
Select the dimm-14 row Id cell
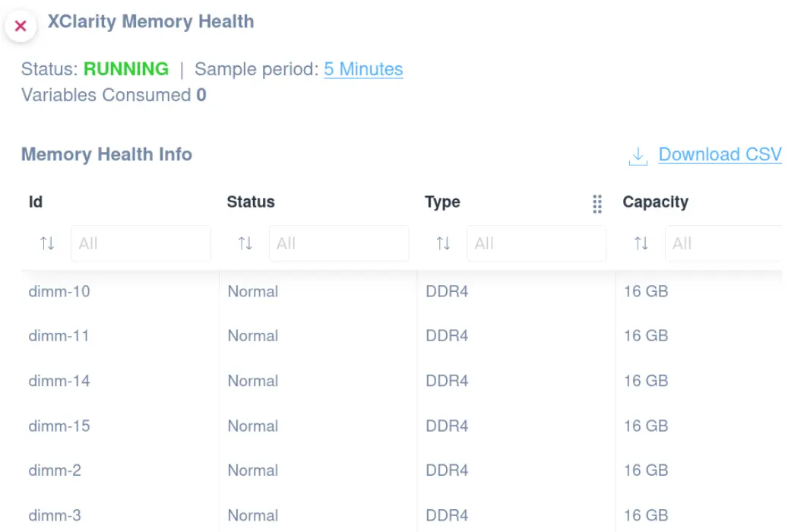(59, 381)
